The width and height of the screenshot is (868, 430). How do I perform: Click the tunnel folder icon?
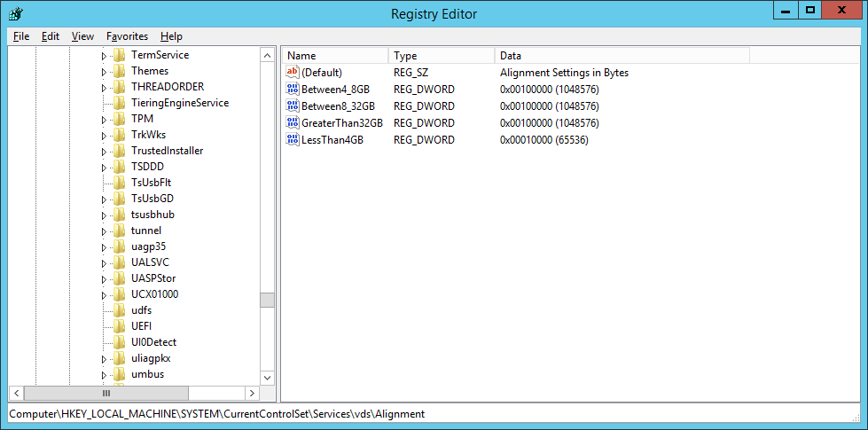coord(119,231)
